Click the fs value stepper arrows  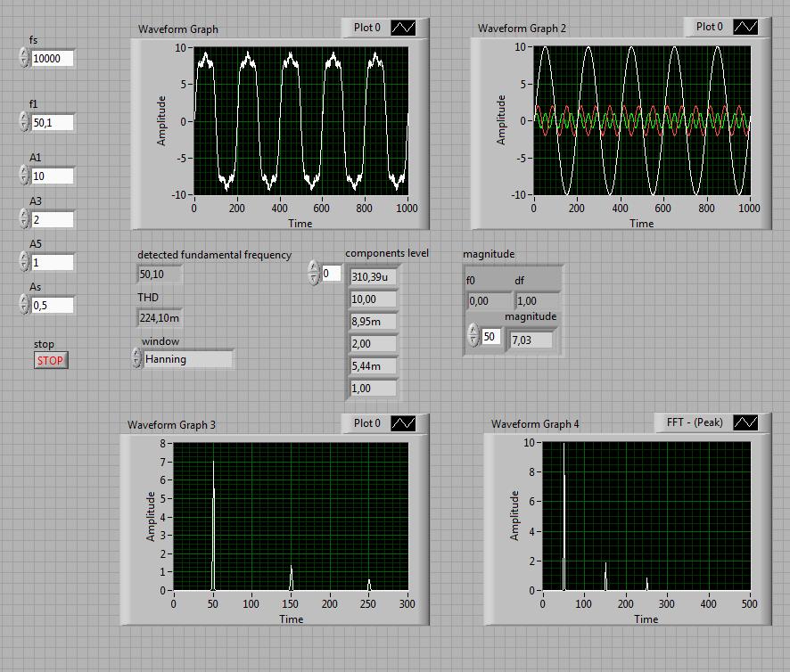point(24,57)
